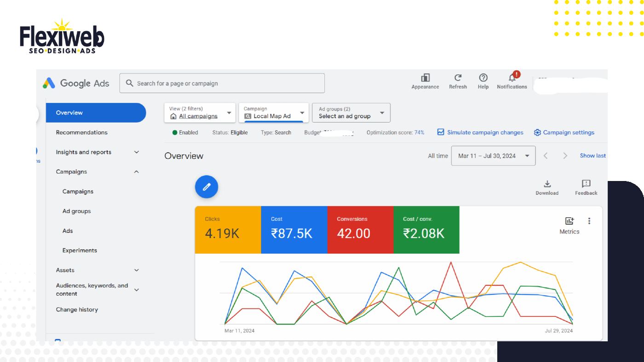Image resolution: width=644 pixels, height=362 pixels.
Task: Open the three-dot more options menu
Action: click(x=589, y=221)
